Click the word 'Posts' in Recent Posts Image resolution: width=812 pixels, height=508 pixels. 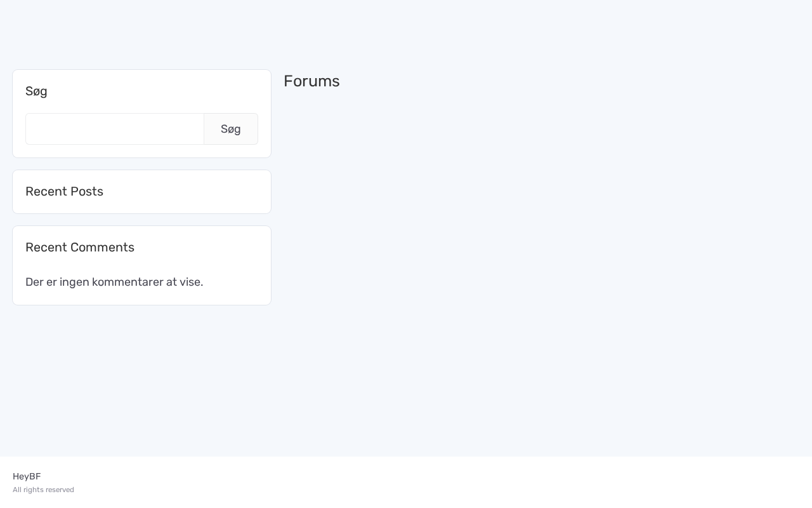point(87,192)
